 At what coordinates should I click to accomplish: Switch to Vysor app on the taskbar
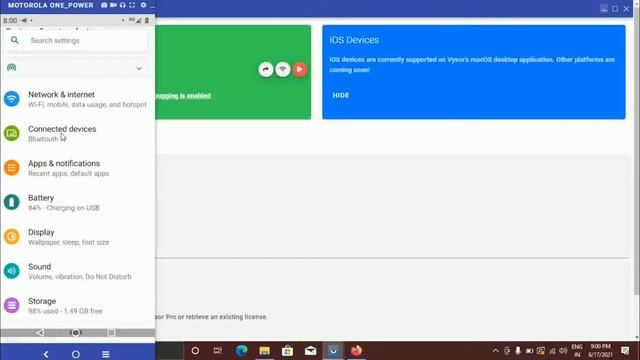point(333,351)
